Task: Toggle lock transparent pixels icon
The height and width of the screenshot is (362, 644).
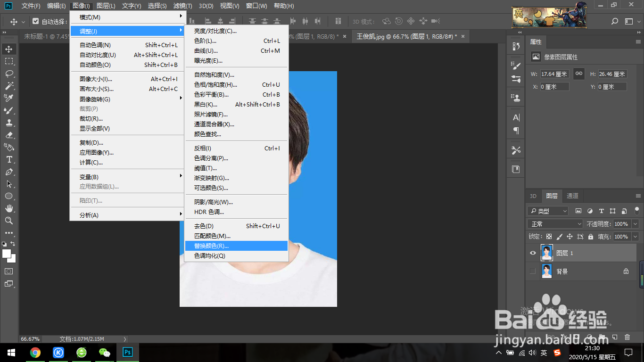Action: pyautogui.click(x=549, y=237)
